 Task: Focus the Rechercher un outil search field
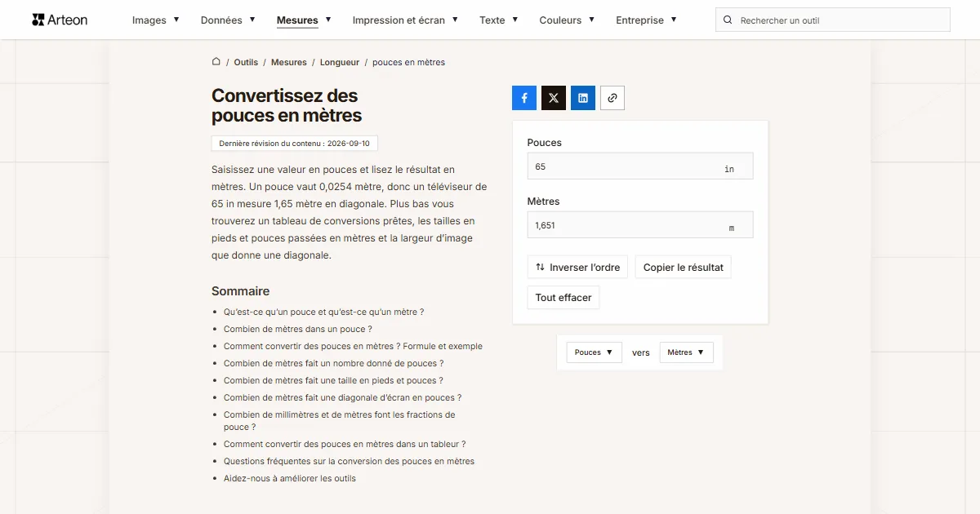pos(833,20)
